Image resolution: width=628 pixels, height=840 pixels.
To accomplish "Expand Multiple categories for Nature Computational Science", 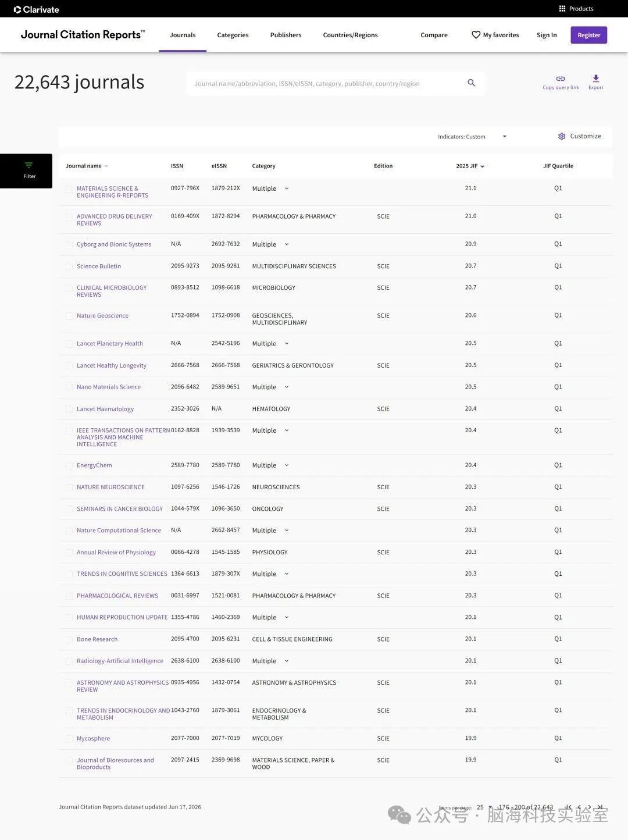I will tap(287, 531).
